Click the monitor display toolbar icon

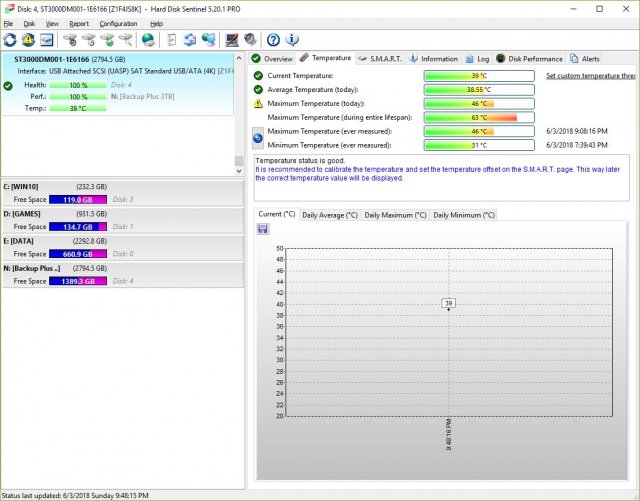pyautogui.click(x=231, y=40)
